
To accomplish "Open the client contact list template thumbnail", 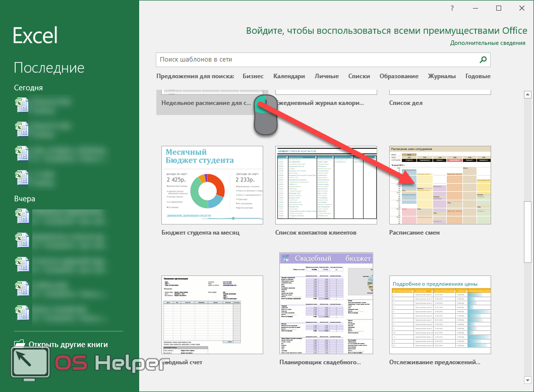I will pyautogui.click(x=326, y=185).
